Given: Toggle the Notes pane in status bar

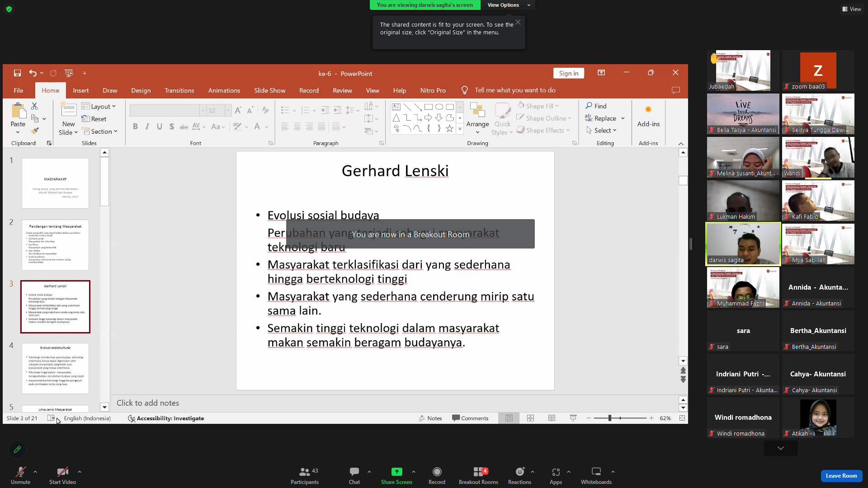Looking at the screenshot, I should (430, 418).
